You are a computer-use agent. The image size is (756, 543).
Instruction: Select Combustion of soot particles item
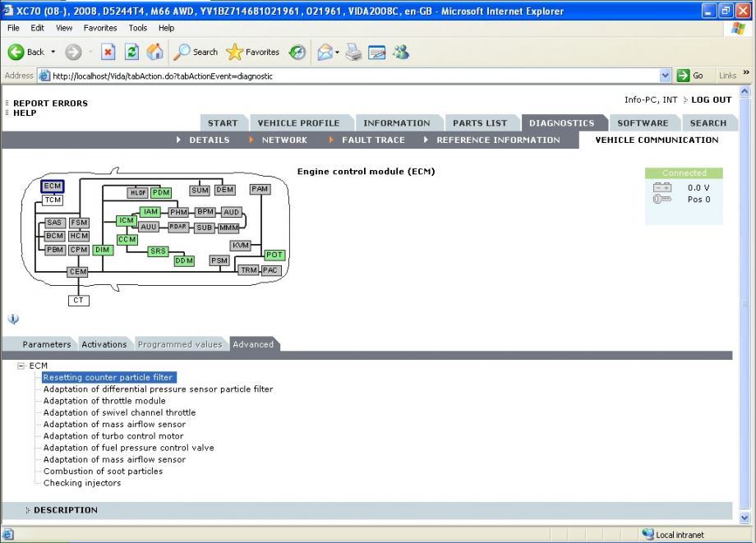pos(103,472)
